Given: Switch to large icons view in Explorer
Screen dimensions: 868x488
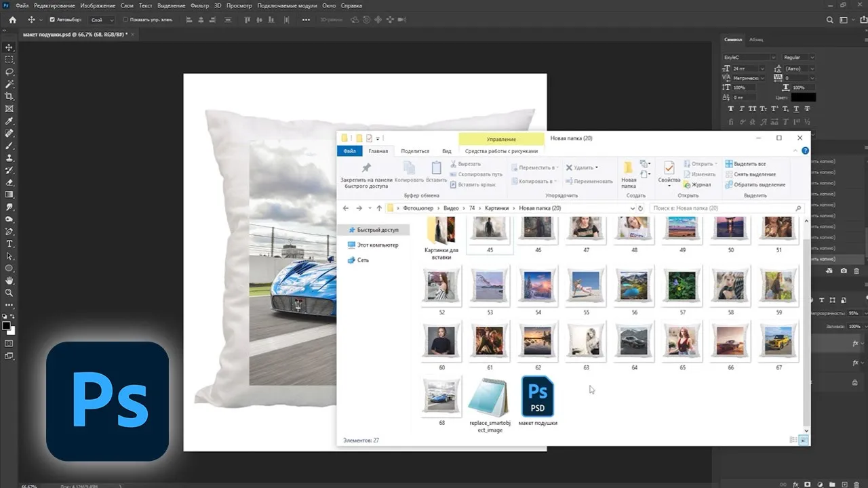Looking at the screenshot, I should [x=804, y=440].
